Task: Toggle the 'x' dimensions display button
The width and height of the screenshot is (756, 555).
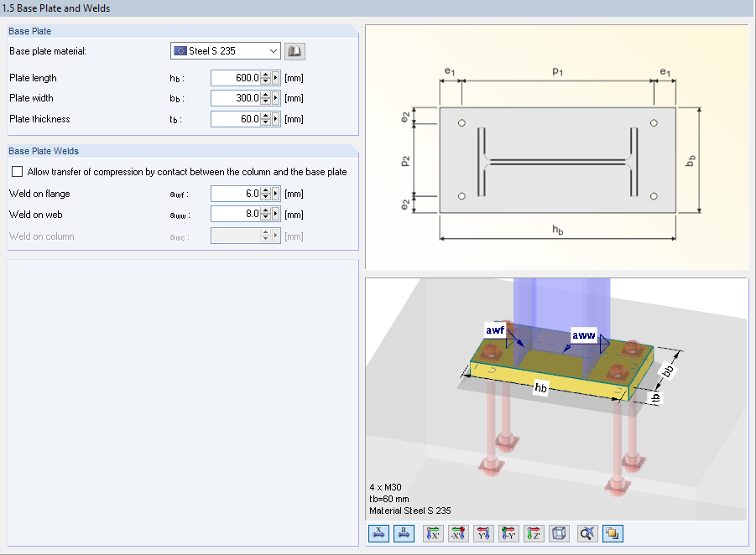Action: point(378,533)
